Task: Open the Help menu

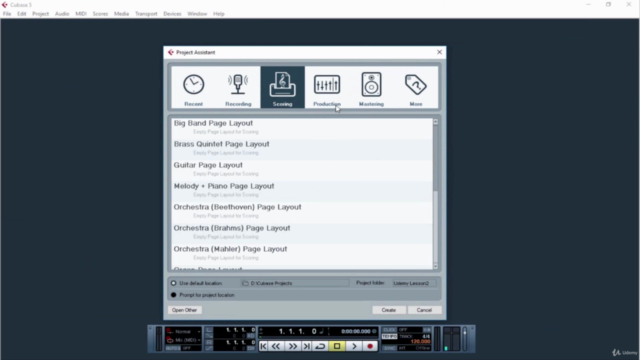Action: pyautogui.click(x=219, y=14)
